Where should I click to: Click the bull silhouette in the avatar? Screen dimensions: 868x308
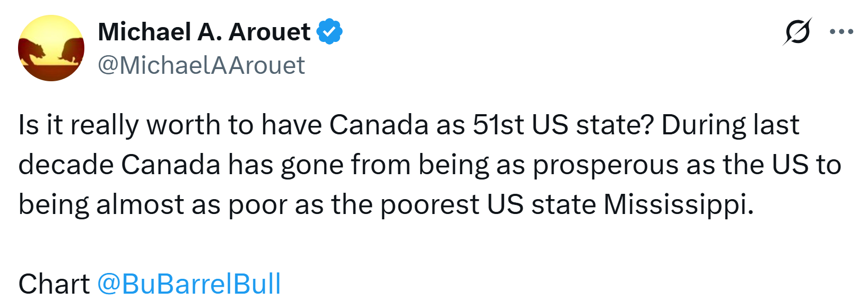[72, 50]
